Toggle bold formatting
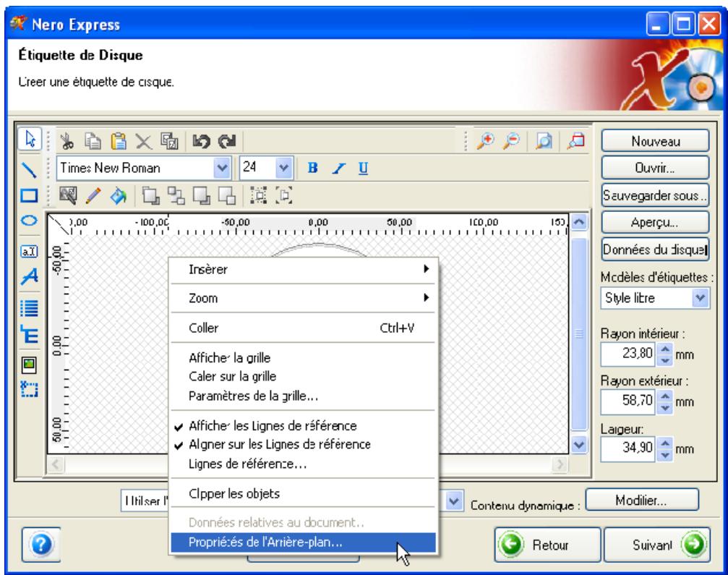728x575 pixels. [x=313, y=168]
